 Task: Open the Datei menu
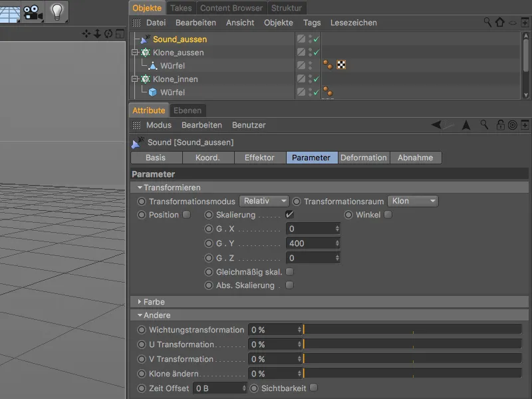coord(156,23)
